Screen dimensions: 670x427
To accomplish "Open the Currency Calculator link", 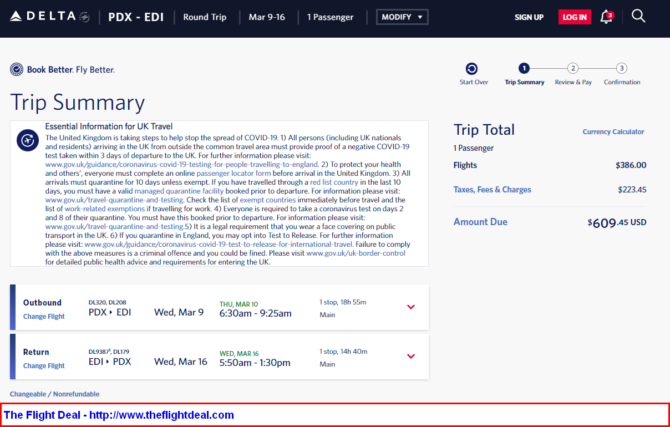I will click(613, 132).
